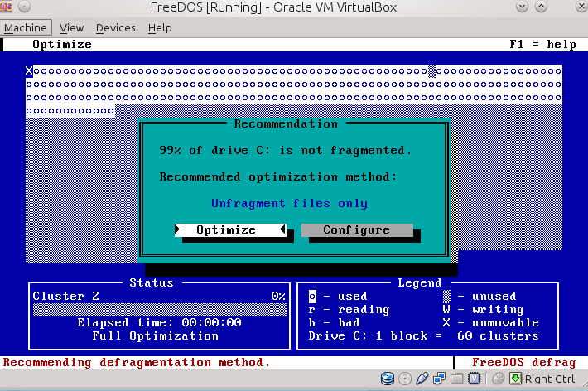Click the 'b - bad' legend entry

pos(334,323)
